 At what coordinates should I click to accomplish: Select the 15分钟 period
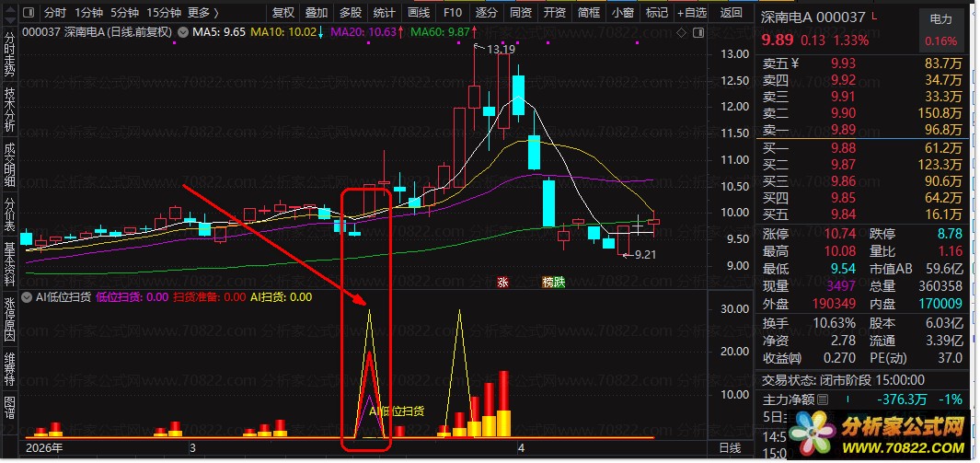point(164,13)
